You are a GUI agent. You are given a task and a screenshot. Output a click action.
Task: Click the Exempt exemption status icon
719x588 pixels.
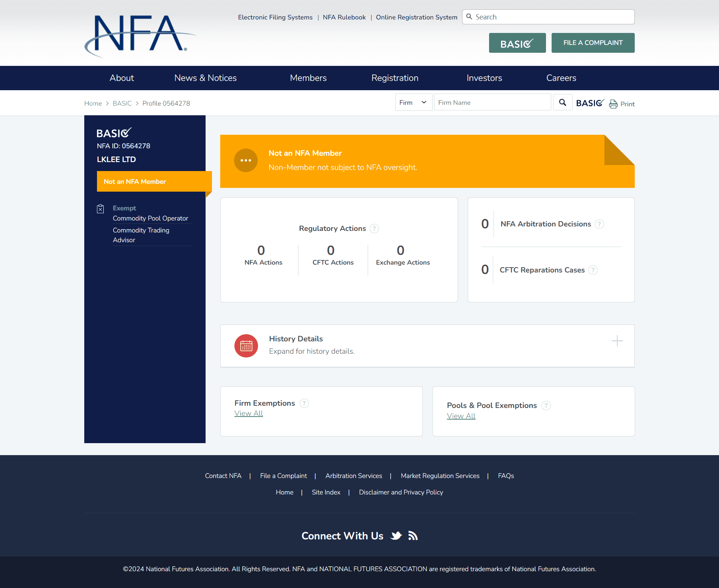(x=100, y=208)
